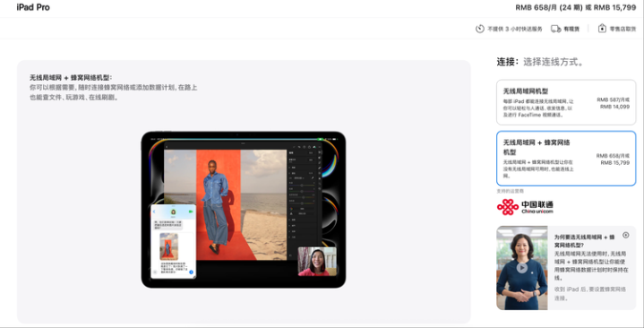
Task: Click the circular icon on the 为何要选 card
Action: pyautogui.click(x=625, y=235)
